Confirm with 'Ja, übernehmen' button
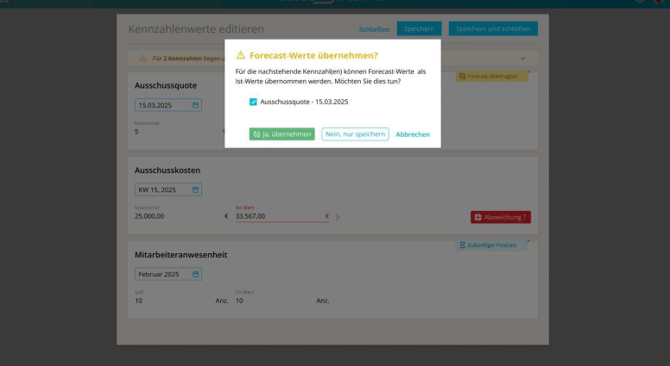The image size is (670, 366). point(282,134)
